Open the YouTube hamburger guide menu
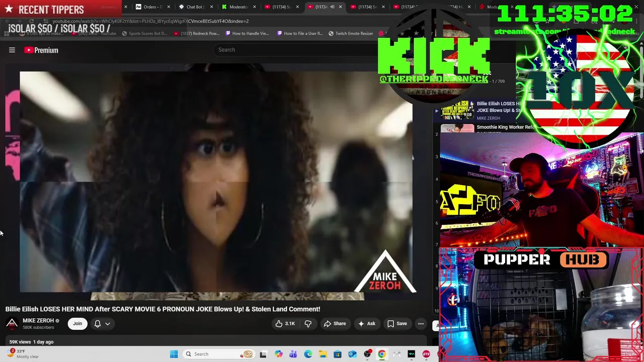Screen dimensions: 644x362 (x=12, y=50)
